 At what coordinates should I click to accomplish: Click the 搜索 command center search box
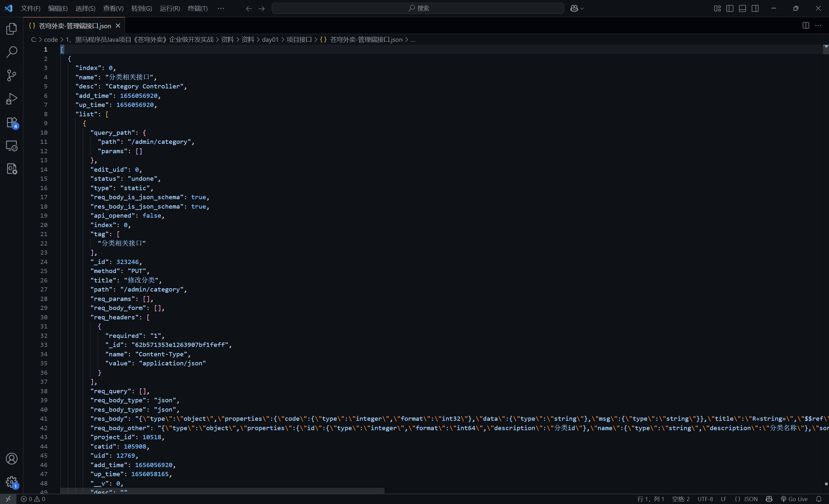point(418,8)
